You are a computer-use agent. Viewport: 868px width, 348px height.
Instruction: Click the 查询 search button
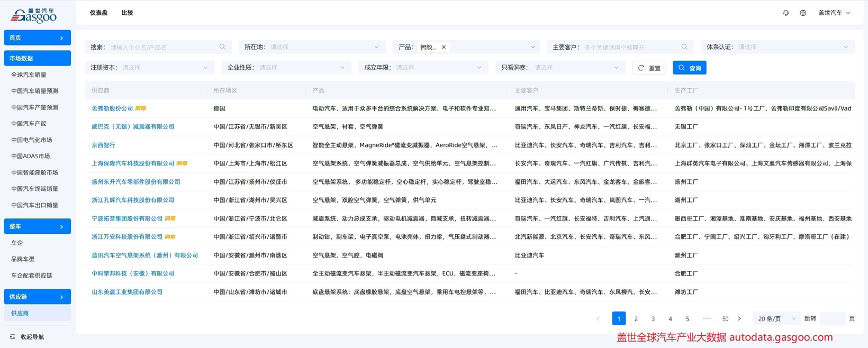click(x=689, y=68)
